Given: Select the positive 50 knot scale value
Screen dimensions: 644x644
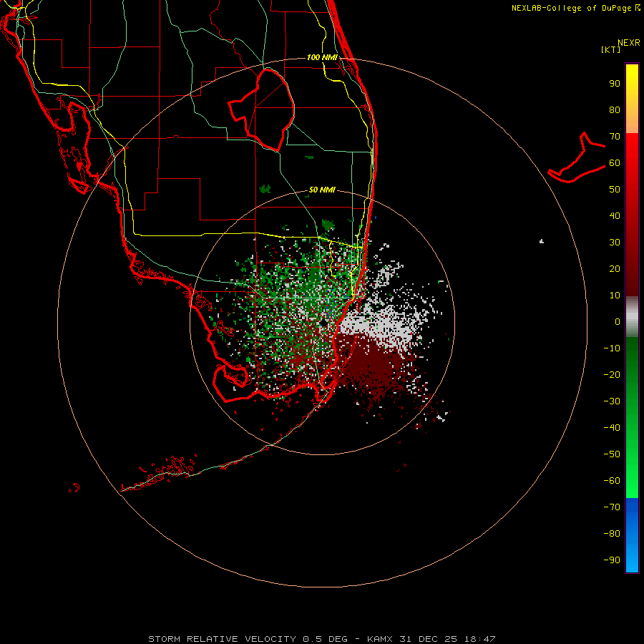Looking at the screenshot, I should point(615,190).
